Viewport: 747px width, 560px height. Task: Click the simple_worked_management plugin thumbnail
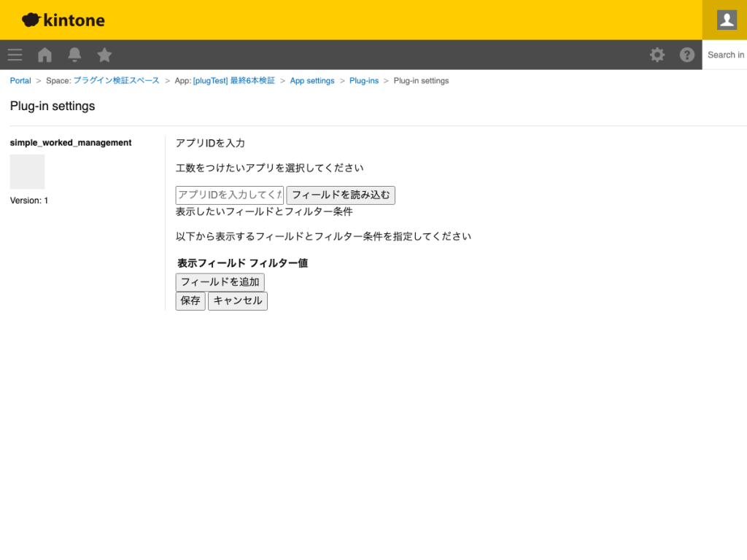[x=26, y=171]
